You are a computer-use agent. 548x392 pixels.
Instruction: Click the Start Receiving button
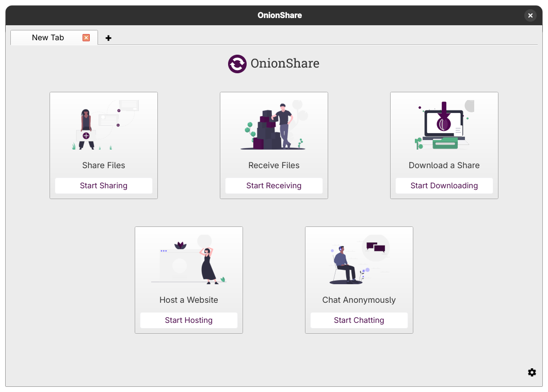(273, 186)
